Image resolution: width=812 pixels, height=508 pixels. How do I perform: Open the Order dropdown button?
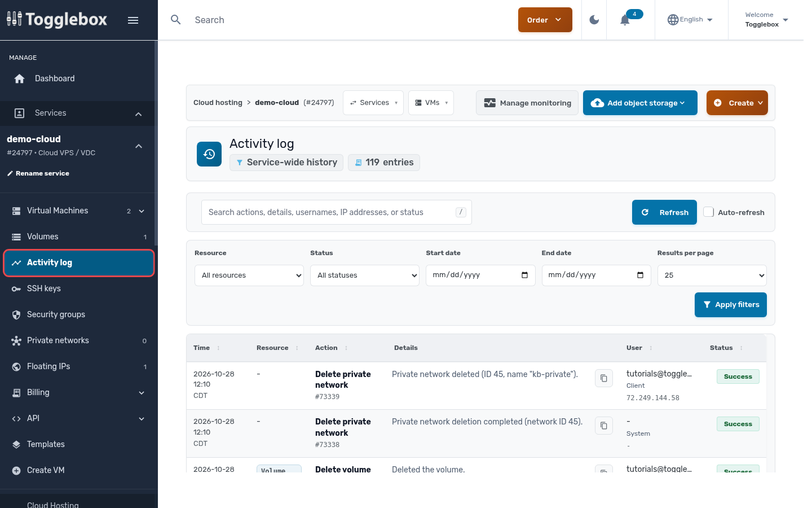pyautogui.click(x=545, y=20)
